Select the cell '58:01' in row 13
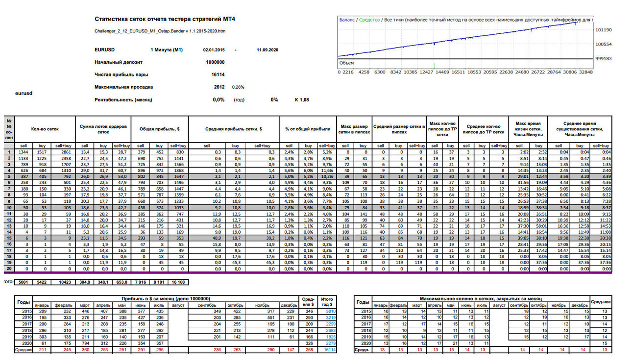The image size is (632, 364). pyautogui.click(x=539, y=226)
